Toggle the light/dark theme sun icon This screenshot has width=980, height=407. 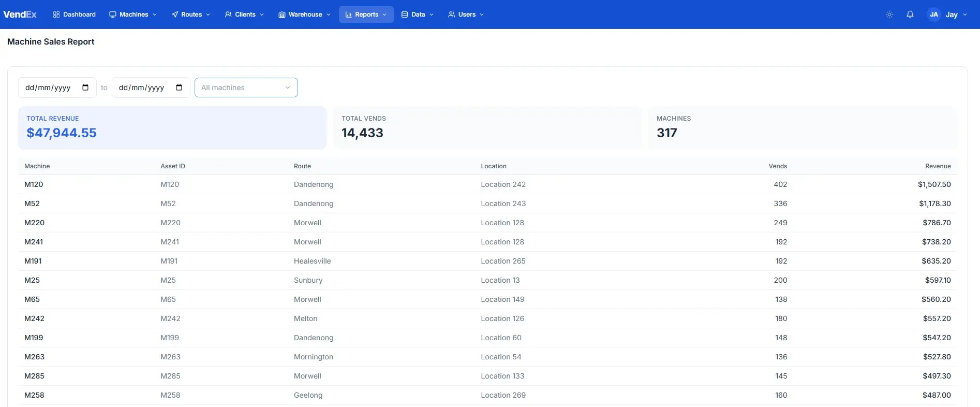click(x=889, y=14)
